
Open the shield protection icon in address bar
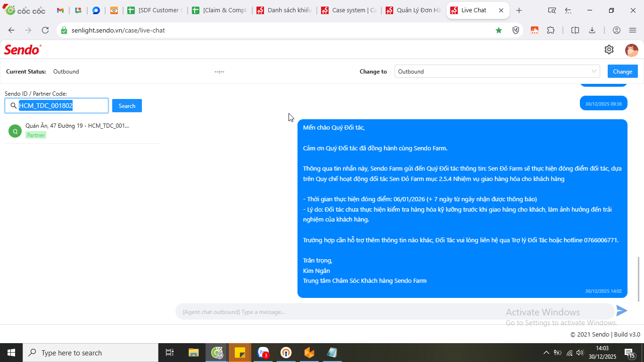[516, 30]
